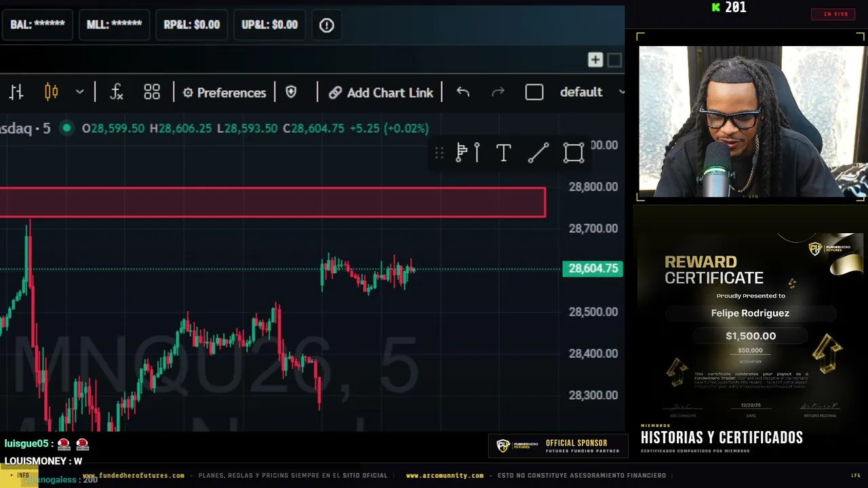Select the candlestick chart style icon
The image size is (868, 488).
coord(51,92)
